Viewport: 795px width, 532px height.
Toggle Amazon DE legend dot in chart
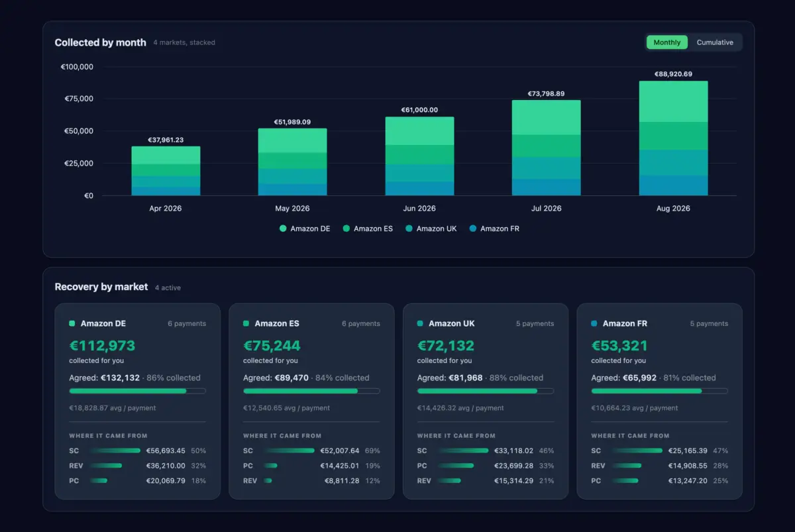click(283, 229)
